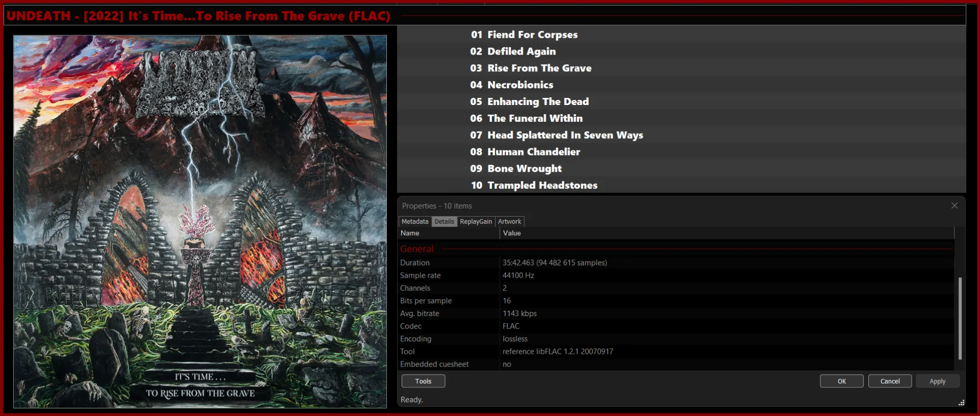980x416 pixels.
Task: Select track 08 Human Chandelier
Action: [681, 152]
